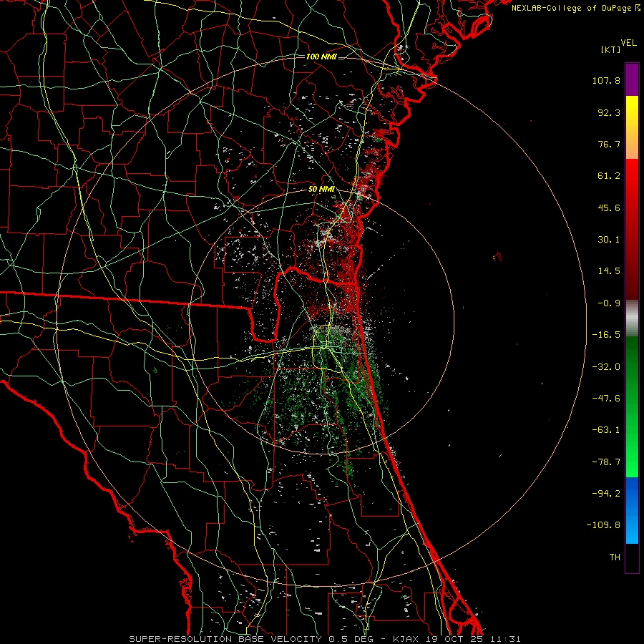This screenshot has width=644, height=644.
Task: Click the -0.9 velocity scale value
Action: [x=609, y=303]
